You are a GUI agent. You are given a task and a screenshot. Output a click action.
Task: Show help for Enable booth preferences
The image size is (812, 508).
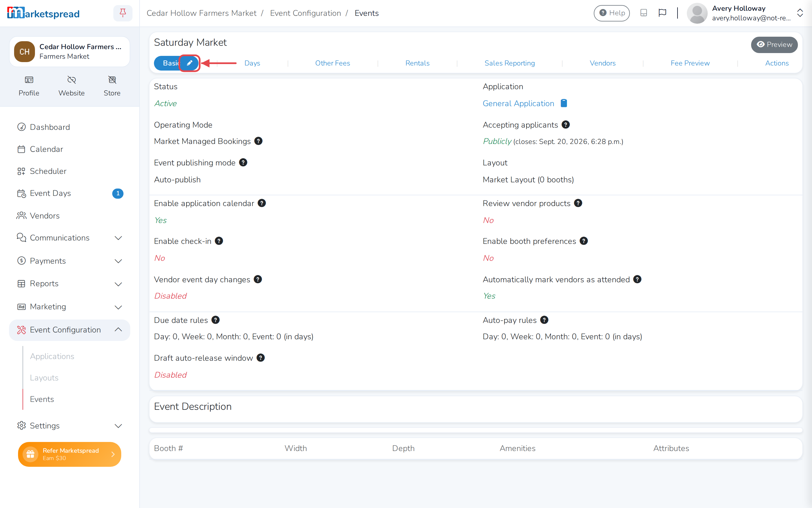click(x=584, y=241)
